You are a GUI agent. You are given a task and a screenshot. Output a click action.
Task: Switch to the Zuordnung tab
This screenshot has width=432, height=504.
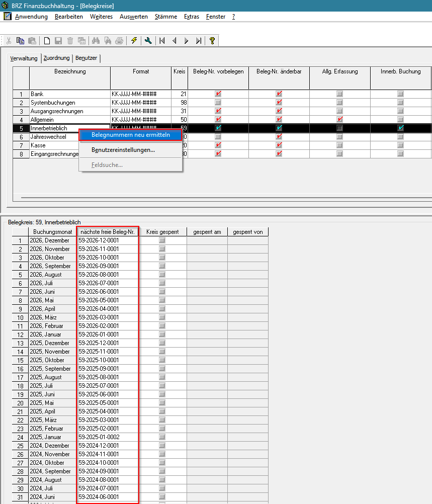click(x=56, y=58)
